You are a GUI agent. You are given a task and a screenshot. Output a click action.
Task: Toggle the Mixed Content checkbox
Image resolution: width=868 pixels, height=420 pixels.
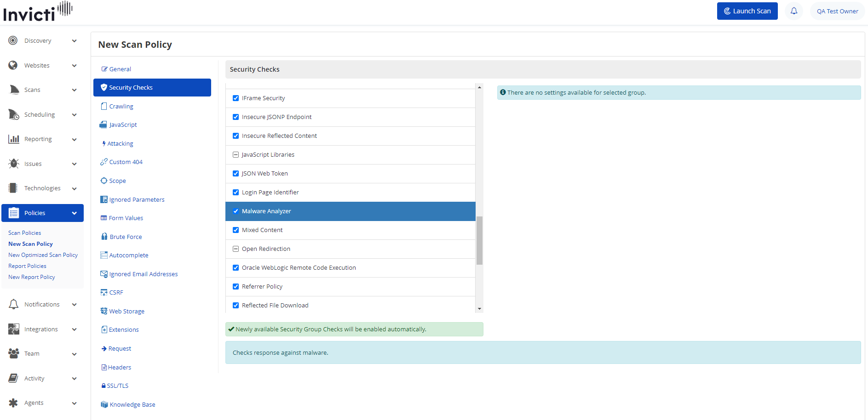[236, 230]
